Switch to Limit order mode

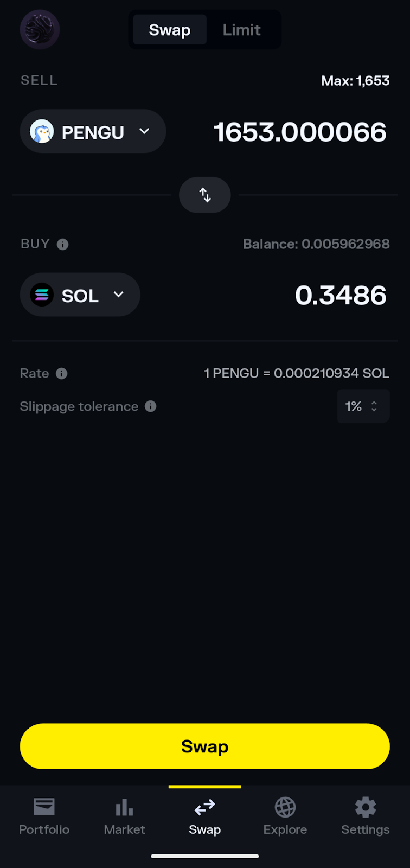242,30
